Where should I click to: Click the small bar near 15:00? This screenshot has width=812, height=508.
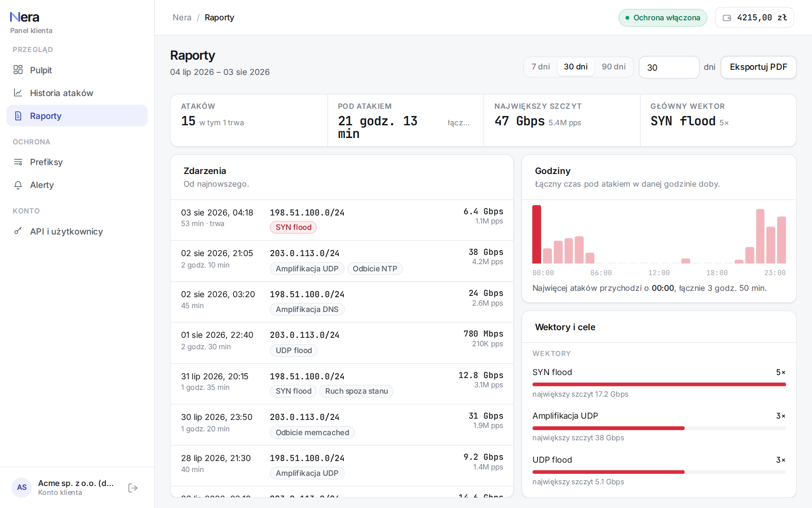point(686,261)
